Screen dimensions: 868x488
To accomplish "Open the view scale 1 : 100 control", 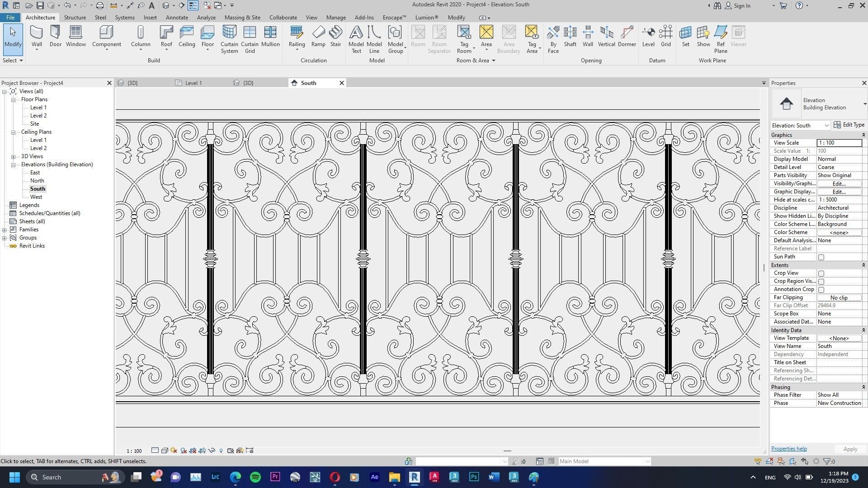I will 134,450.
